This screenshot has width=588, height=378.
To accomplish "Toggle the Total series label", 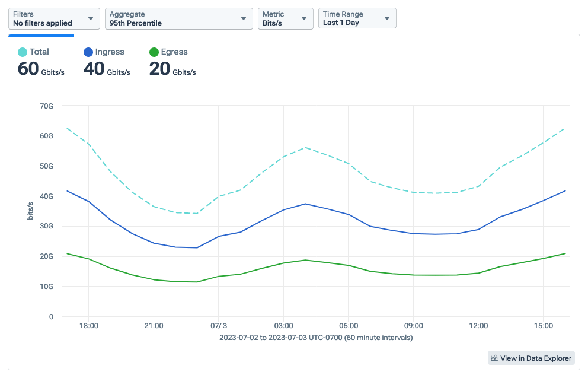I will [39, 52].
